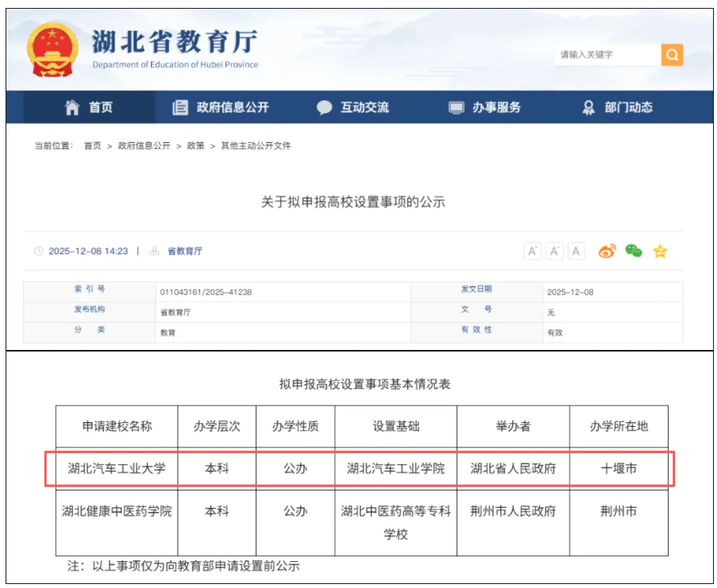Go to 其他主动公开文件 in the breadcrumb
The width and height of the screenshot is (717, 588).
pos(256,146)
